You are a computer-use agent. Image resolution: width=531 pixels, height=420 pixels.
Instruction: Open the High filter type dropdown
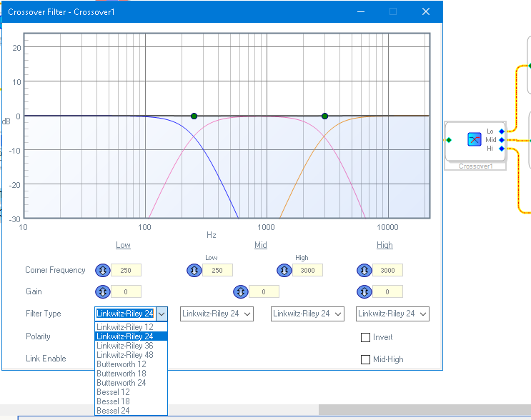click(392, 314)
